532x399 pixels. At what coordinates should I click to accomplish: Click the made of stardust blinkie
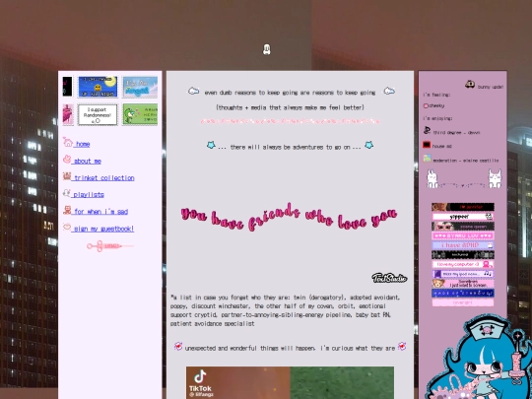coord(463,293)
